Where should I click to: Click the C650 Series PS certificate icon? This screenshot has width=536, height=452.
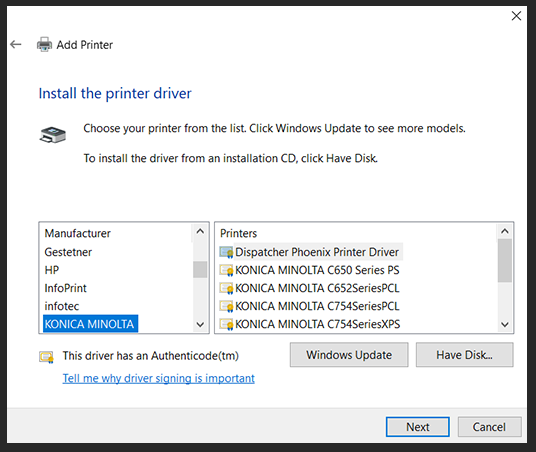(x=226, y=270)
